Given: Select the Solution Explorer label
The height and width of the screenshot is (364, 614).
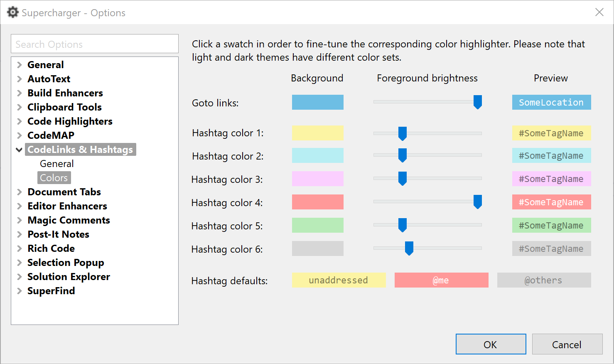Looking at the screenshot, I should pos(69,277).
